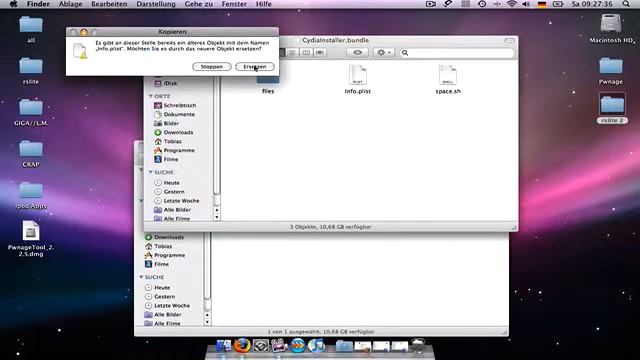Select PwnageTool_2.2.5.dmg on desktop
Screen dimensions: 640x360
(31, 238)
